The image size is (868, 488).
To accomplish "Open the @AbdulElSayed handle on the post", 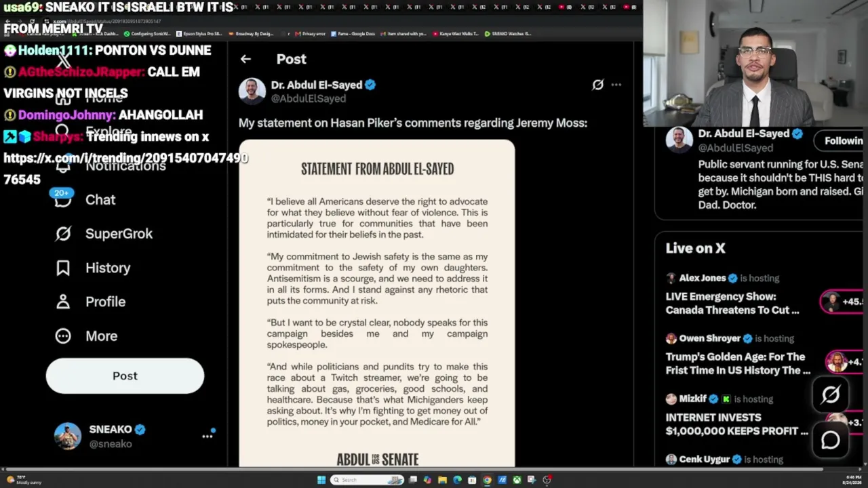I will (x=309, y=99).
